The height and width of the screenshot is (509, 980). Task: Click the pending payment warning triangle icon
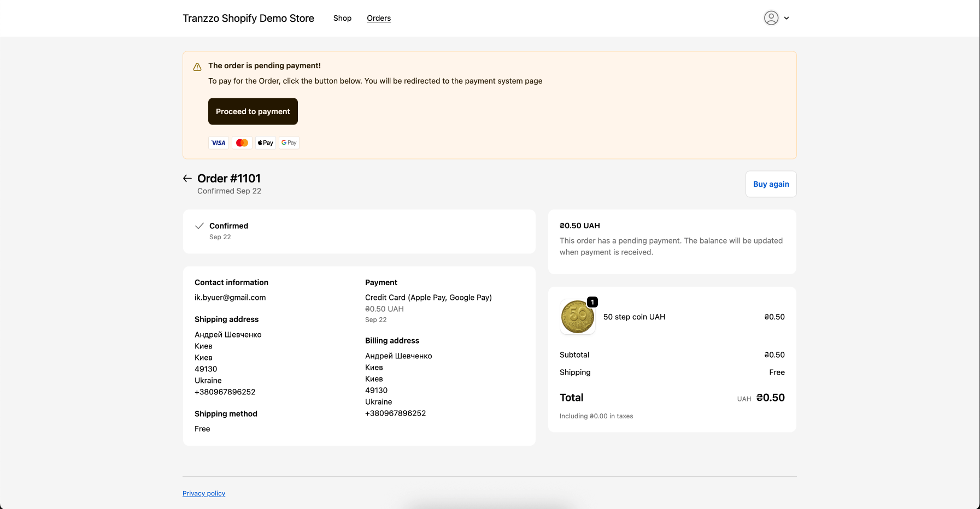pos(197,67)
